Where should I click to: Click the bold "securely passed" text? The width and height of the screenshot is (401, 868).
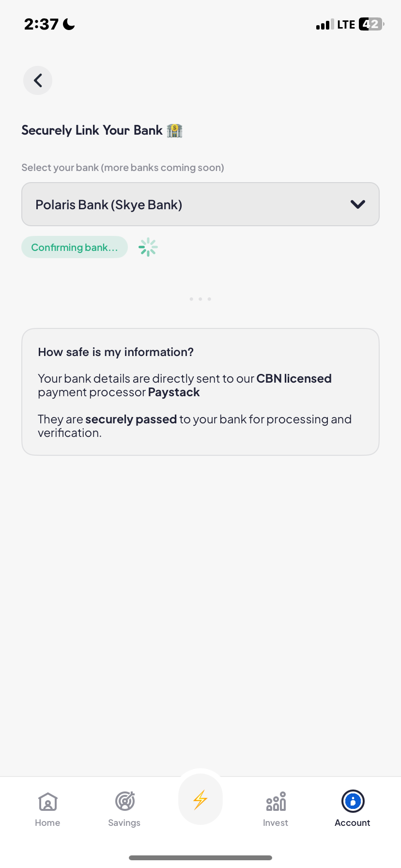pyautogui.click(x=131, y=419)
